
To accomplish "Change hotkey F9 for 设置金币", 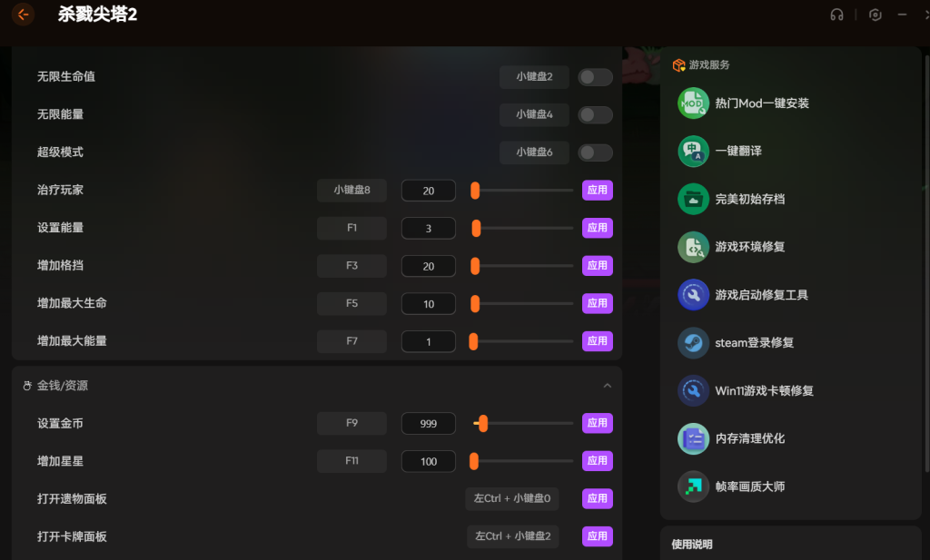I will click(x=351, y=423).
